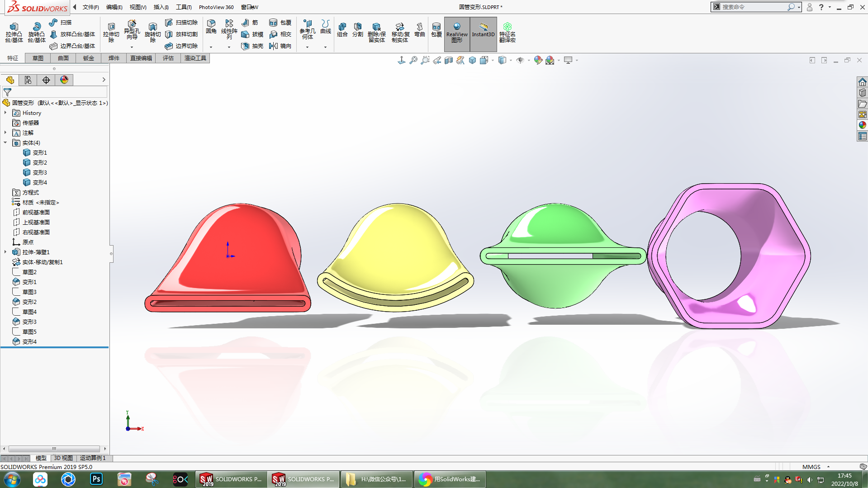Image resolution: width=868 pixels, height=488 pixels.
Task: Open the 工具(T) menu
Action: 184,7
